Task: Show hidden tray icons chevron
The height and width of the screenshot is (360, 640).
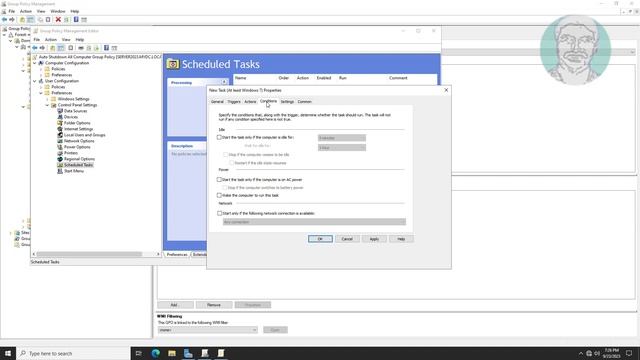Action: (x=581, y=353)
